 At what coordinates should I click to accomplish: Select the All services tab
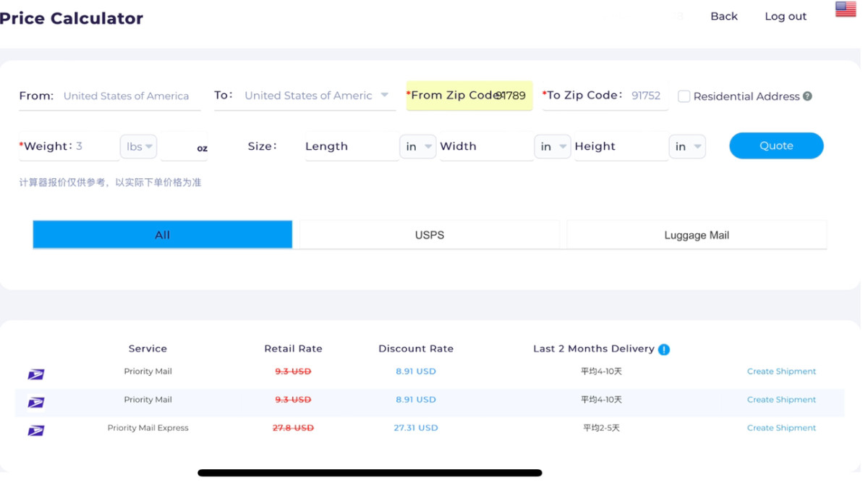coord(162,235)
